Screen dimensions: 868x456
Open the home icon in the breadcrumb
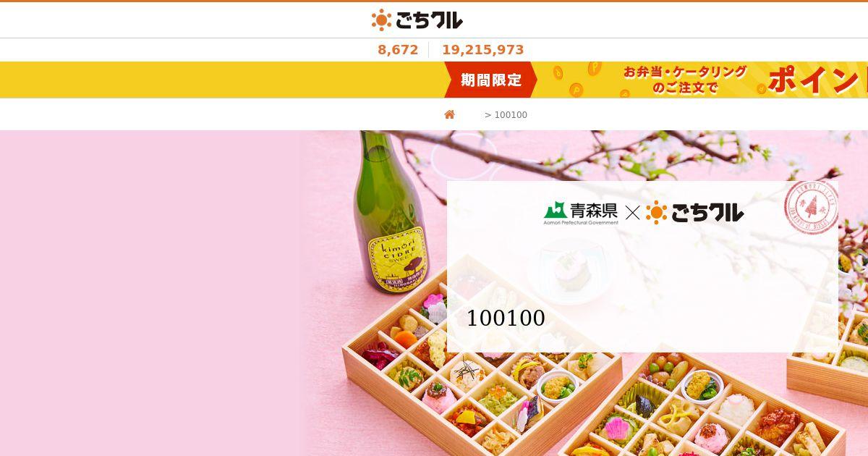pos(449,114)
